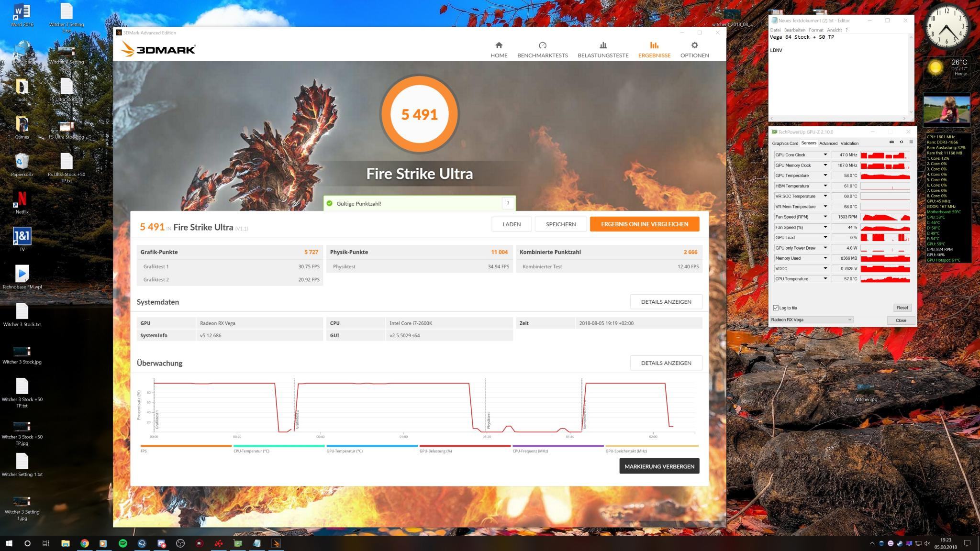
Task: Select the Games folder desktop icon
Action: [22, 127]
